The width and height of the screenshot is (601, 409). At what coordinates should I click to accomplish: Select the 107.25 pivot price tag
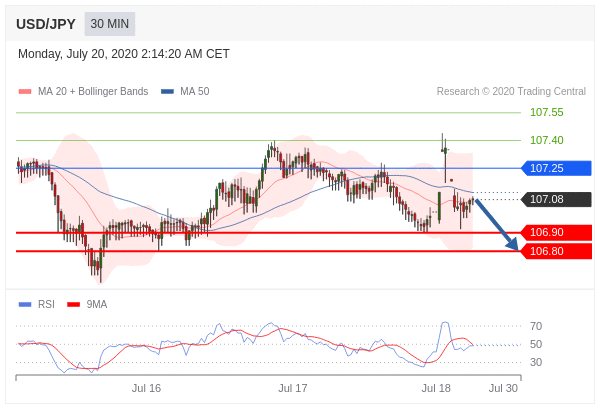556,168
